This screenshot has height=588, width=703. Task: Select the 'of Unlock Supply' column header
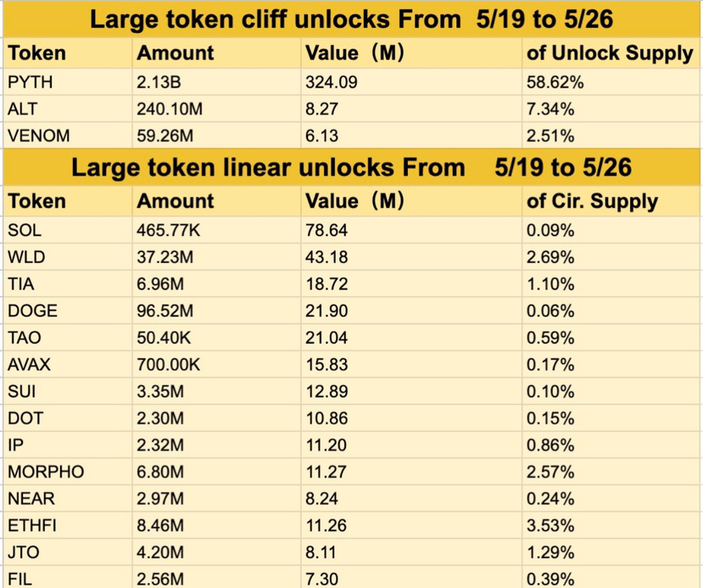click(611, 53)
